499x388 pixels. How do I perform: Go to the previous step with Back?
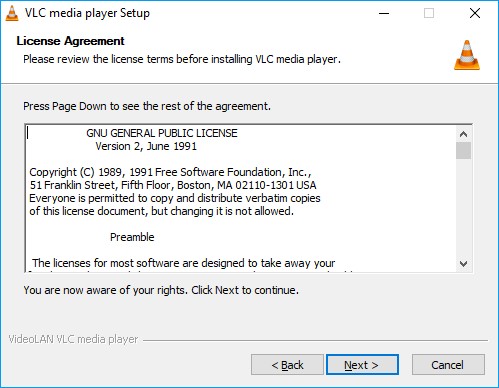(287, 365)
